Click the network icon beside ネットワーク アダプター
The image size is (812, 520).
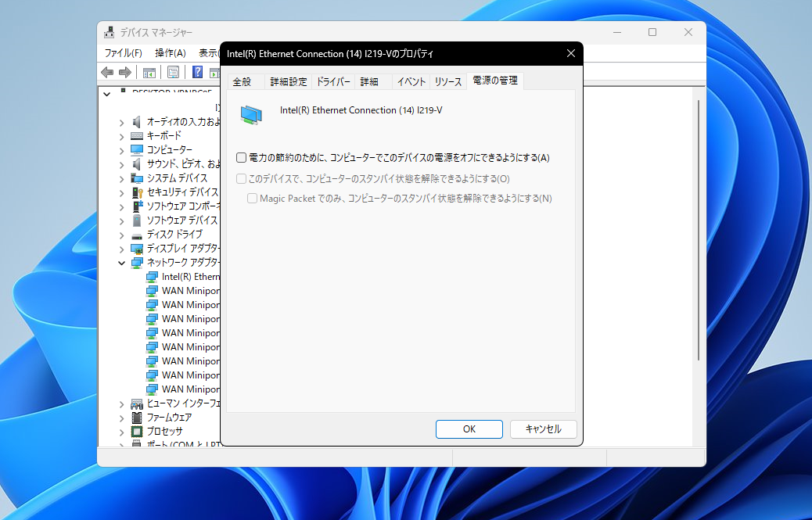(137, 263)
